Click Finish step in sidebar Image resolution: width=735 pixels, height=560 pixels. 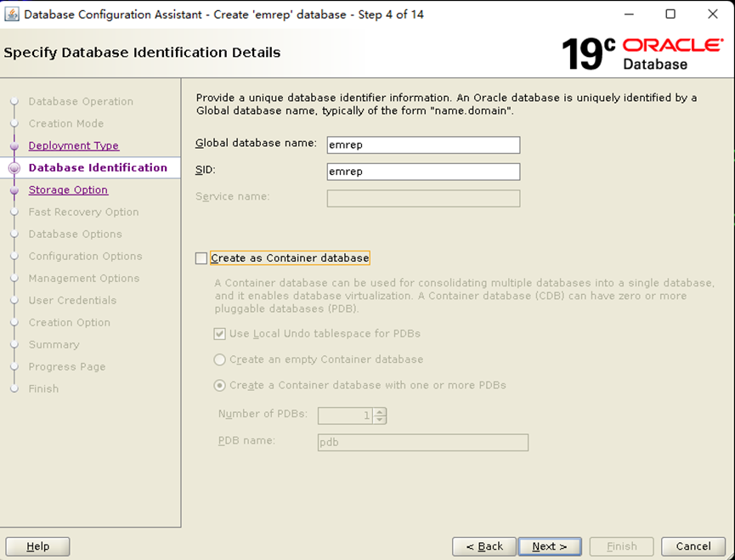(x=43, y=389)
